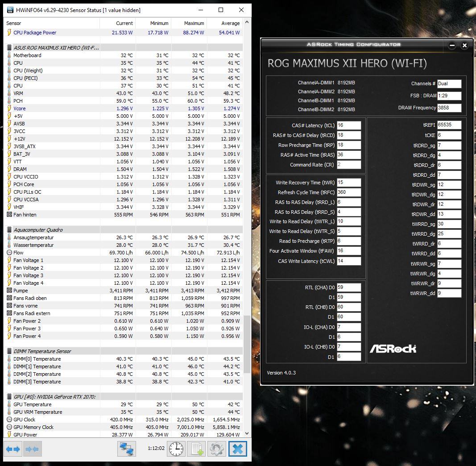The image size is (476, 466).
Task: Open the remote monitoring network computers icon
Action: point(126,449)
